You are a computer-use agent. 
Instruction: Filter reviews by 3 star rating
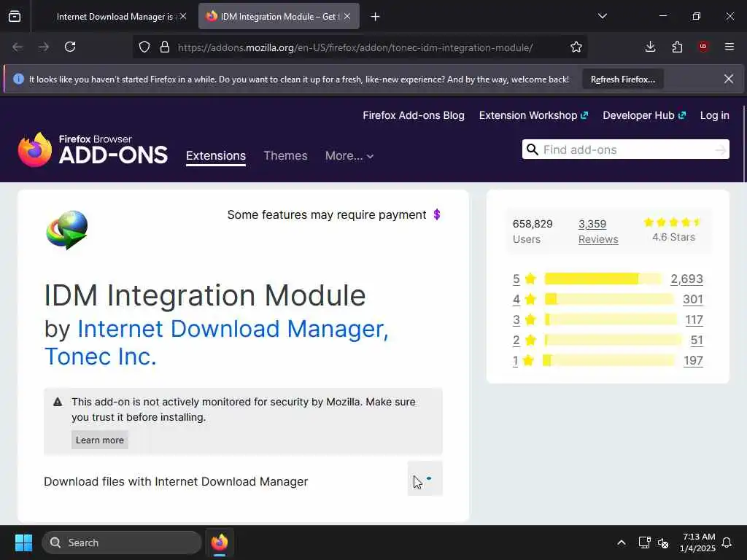click(516, 320)
